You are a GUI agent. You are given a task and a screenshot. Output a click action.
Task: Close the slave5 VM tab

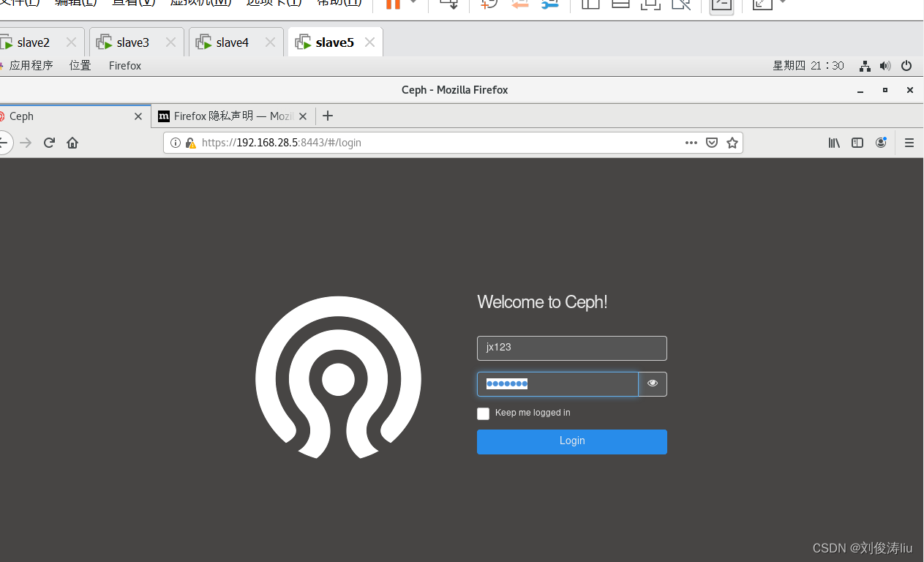[x=369, y=42]
